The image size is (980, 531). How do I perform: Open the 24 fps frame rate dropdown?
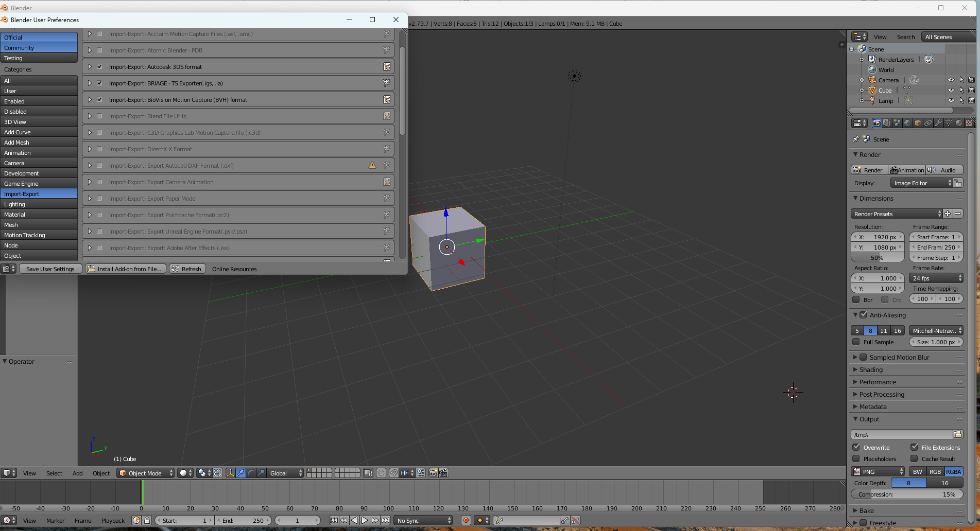[936, 278]
